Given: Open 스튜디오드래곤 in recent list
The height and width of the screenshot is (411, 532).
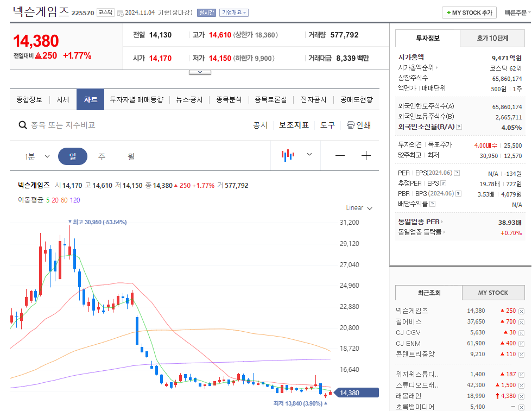Looking at the screenshot, I should (417, 385).
